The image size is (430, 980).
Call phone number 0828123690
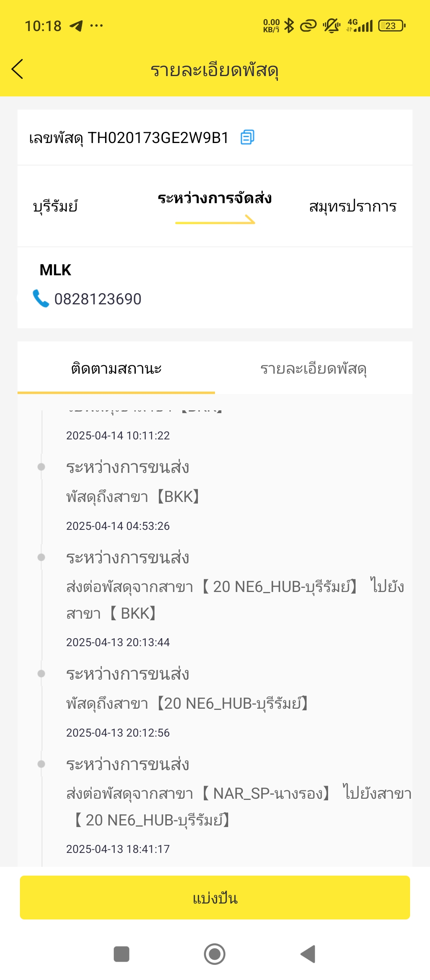coord(98,299)
